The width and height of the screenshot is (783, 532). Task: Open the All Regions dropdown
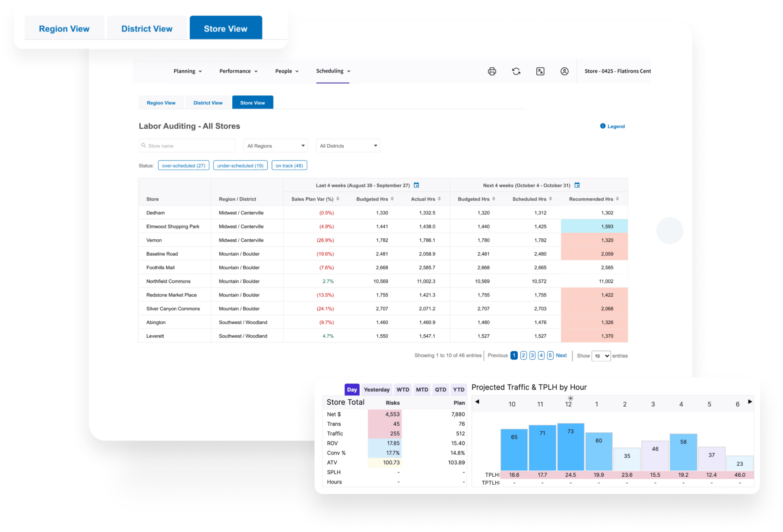[x=276, y=146]
